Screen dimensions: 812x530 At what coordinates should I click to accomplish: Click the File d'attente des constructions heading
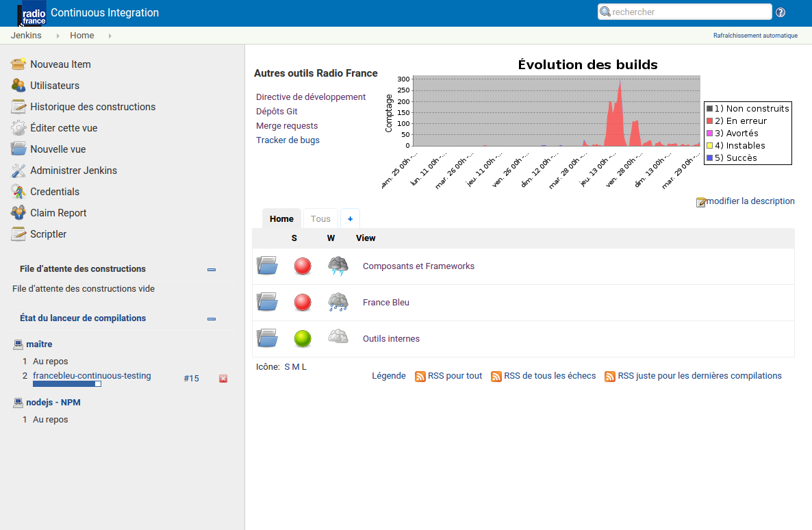coord(82,269)
